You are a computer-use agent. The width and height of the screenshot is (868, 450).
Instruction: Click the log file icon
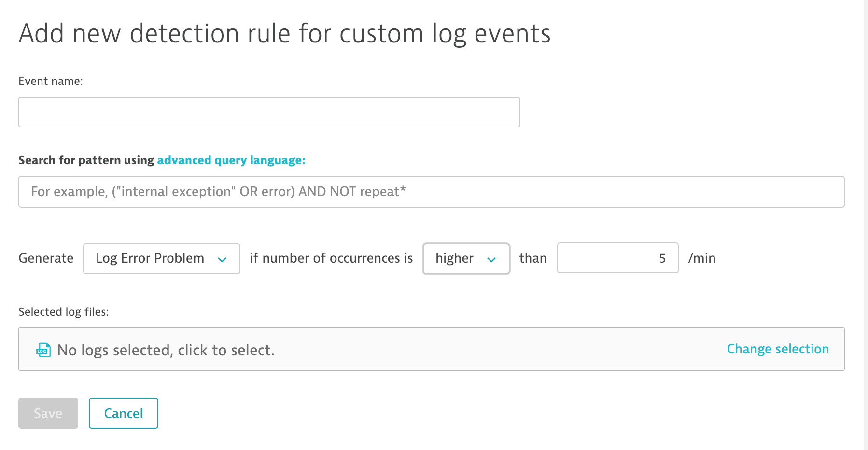(x=43, y=350)
